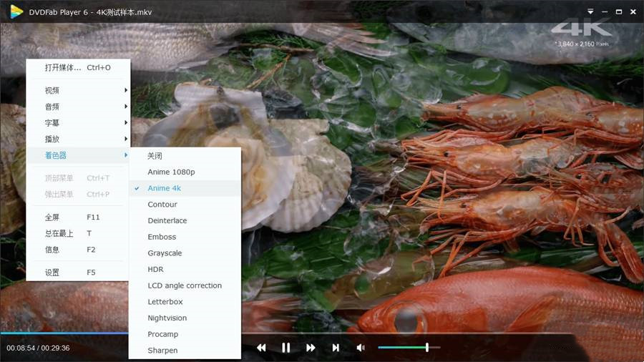Minimize the DVDFab Player window

pos(605,12)
